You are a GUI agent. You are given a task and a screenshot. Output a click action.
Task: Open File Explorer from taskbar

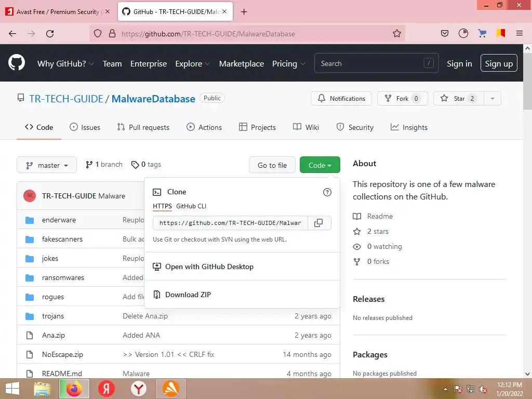pos(42,389)
